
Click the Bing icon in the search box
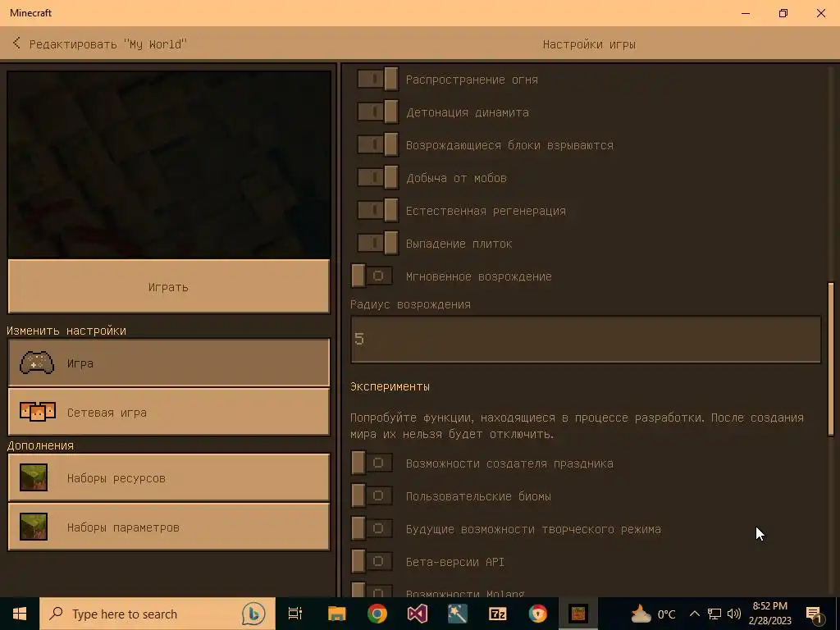tap(253, 614)
